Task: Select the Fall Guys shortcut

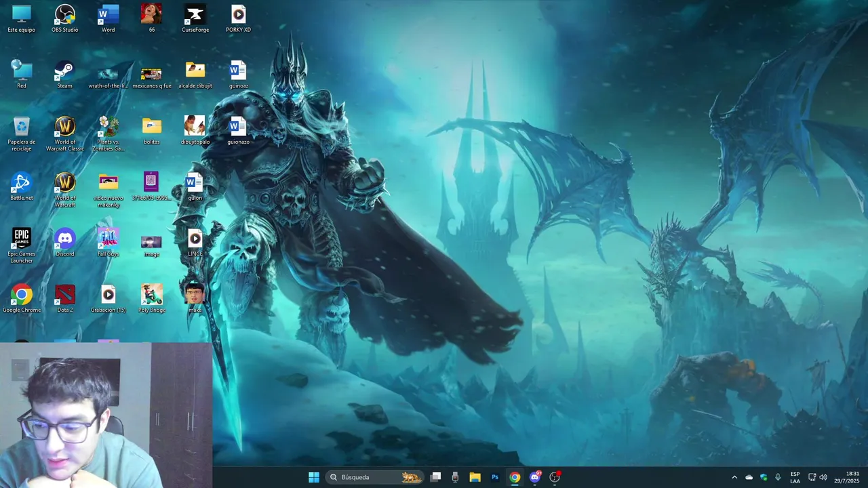Action: [x=108, y=243]
